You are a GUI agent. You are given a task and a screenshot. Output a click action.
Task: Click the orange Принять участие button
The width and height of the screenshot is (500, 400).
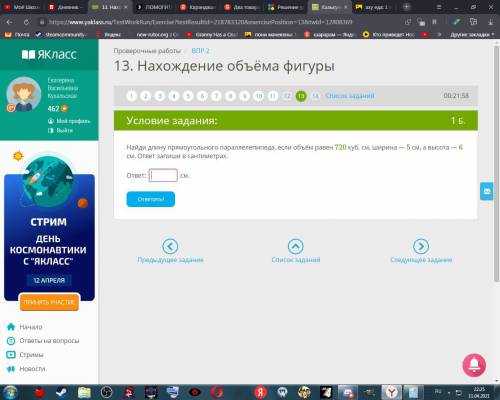49,302
